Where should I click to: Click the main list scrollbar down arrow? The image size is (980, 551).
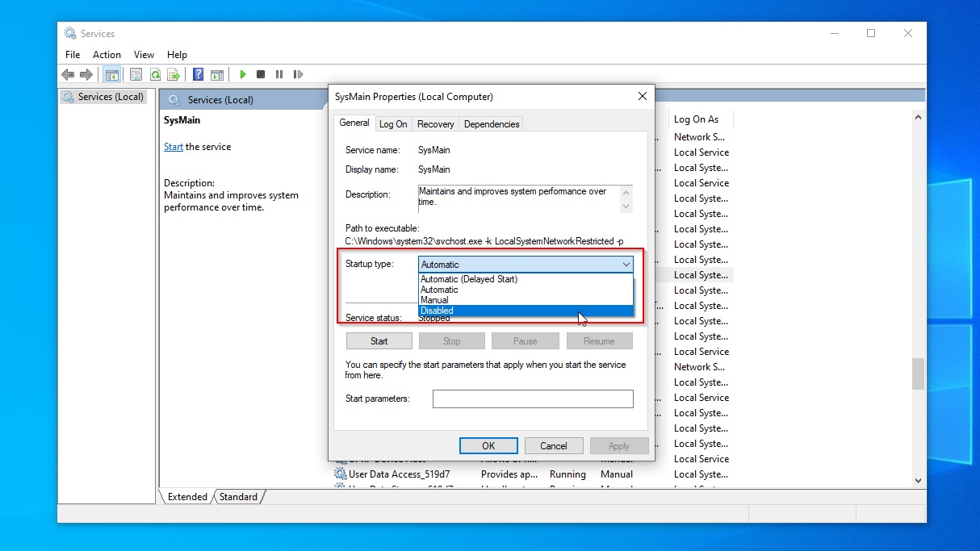pyautogui.click(x=919, y=480)
